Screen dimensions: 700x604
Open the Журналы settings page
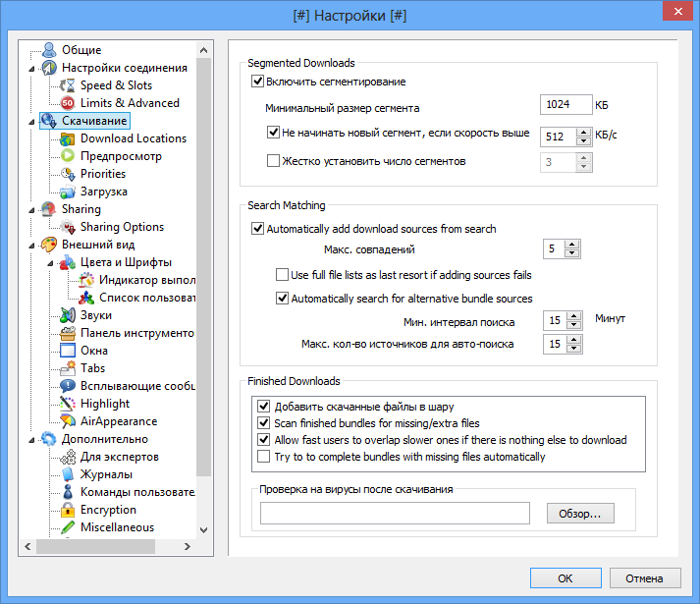click(x=106, y=474)
